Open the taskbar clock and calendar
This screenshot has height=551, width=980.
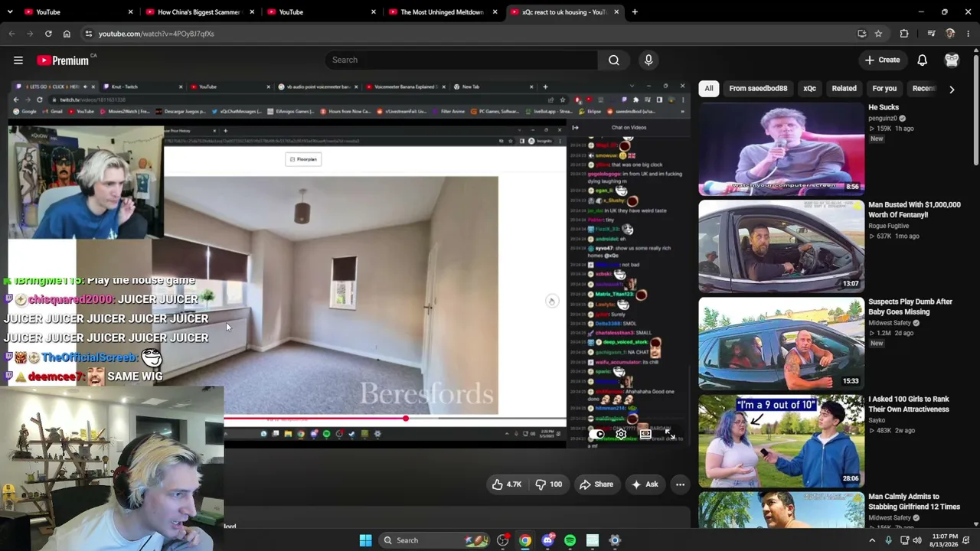point(944,540)
